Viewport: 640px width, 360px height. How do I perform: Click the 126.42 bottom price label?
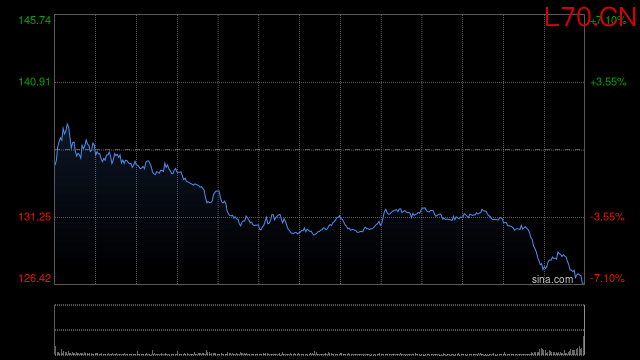(35, 278)
